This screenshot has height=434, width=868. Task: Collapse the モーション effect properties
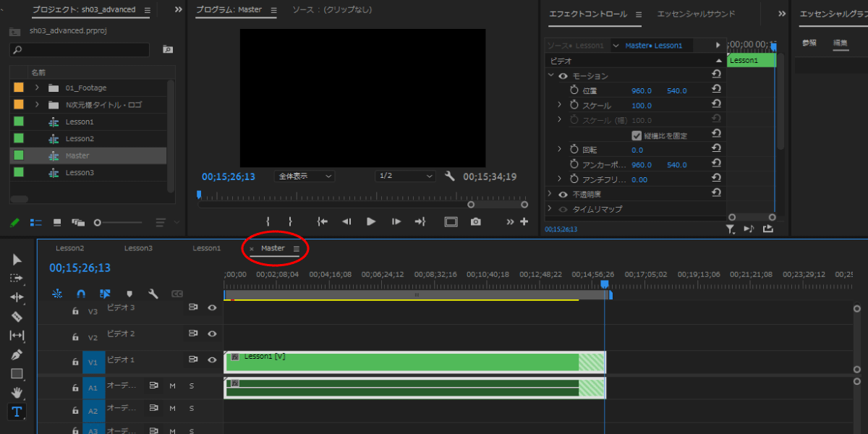[x=550, y=75]
